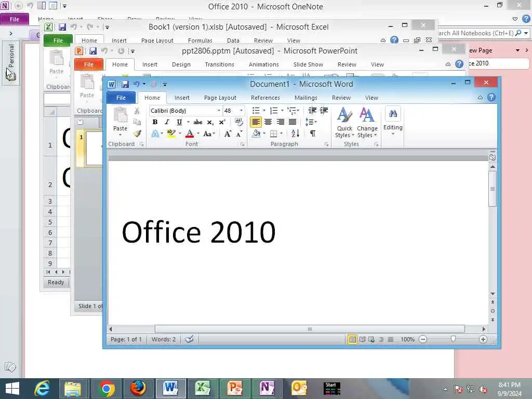The width and height of the screenshot is (532, 399).
Task: Click the Excel File button
Action: (x=58, y=41)
